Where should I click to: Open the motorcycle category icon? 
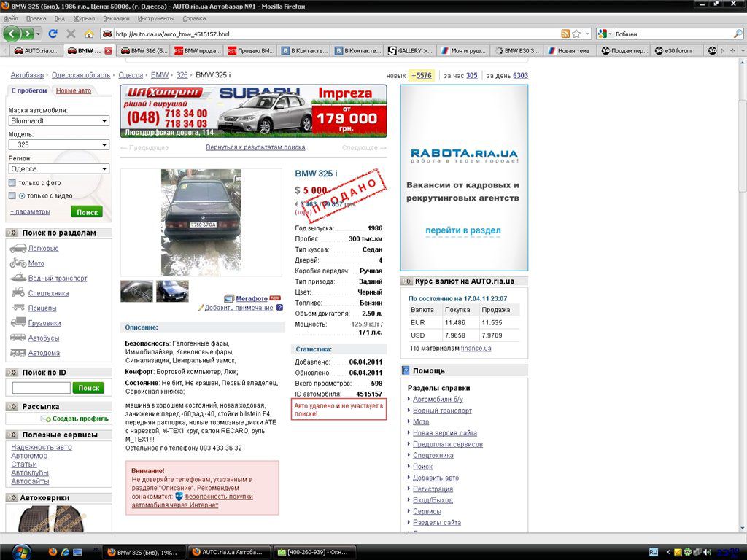pyautogui.click(x=18, y=262)
